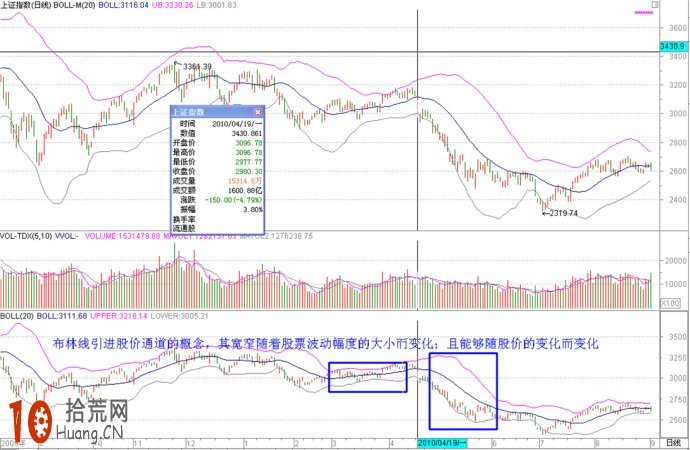Viewport: 690px width, 450px height.
Task: Click the 振幅 value 3.80%
Action: pyautogui.click(x=253, y=209)
